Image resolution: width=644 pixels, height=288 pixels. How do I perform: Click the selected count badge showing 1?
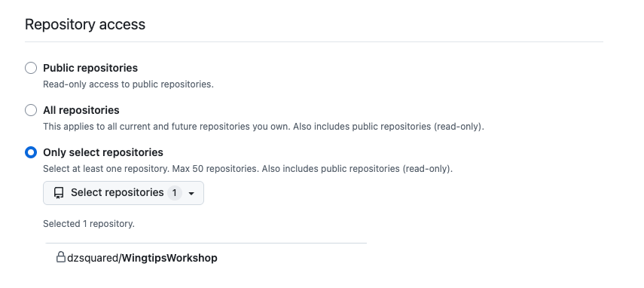pyautogui.click(x=174, y=193)
